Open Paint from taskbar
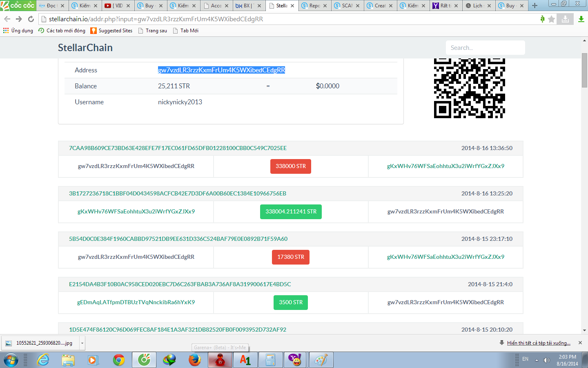Screen dimensions: 588x368 point(321,360)
